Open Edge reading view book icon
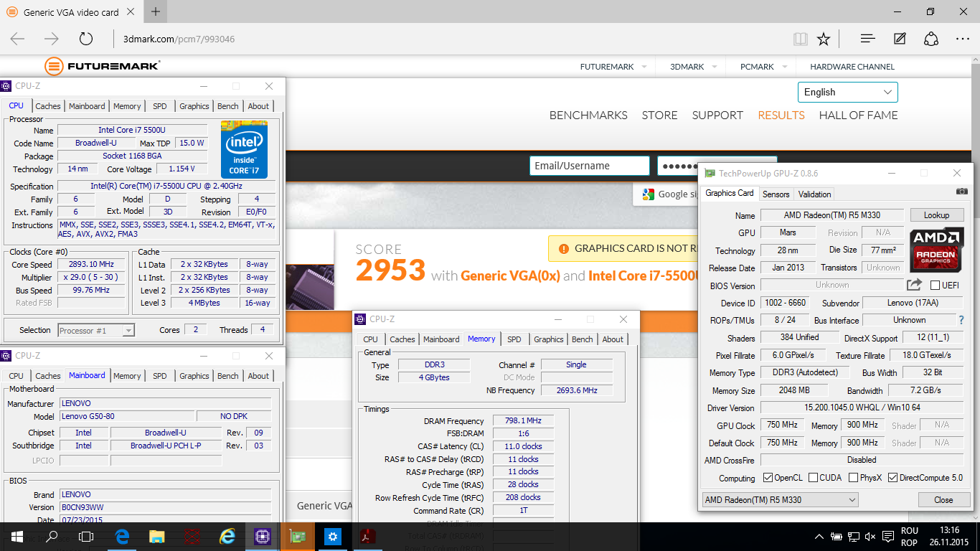This screenshot has height=551, width=980. click(x=800, y=39)
